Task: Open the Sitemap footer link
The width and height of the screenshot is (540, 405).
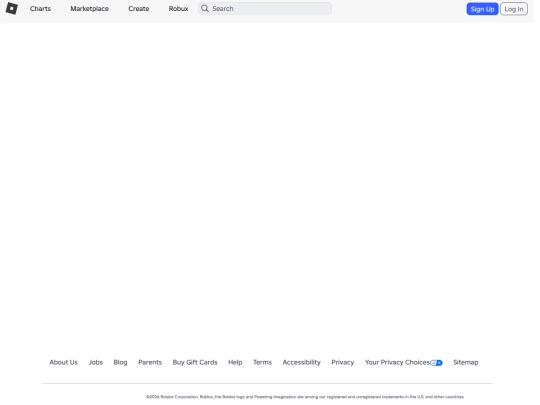Action: (466, 362)
